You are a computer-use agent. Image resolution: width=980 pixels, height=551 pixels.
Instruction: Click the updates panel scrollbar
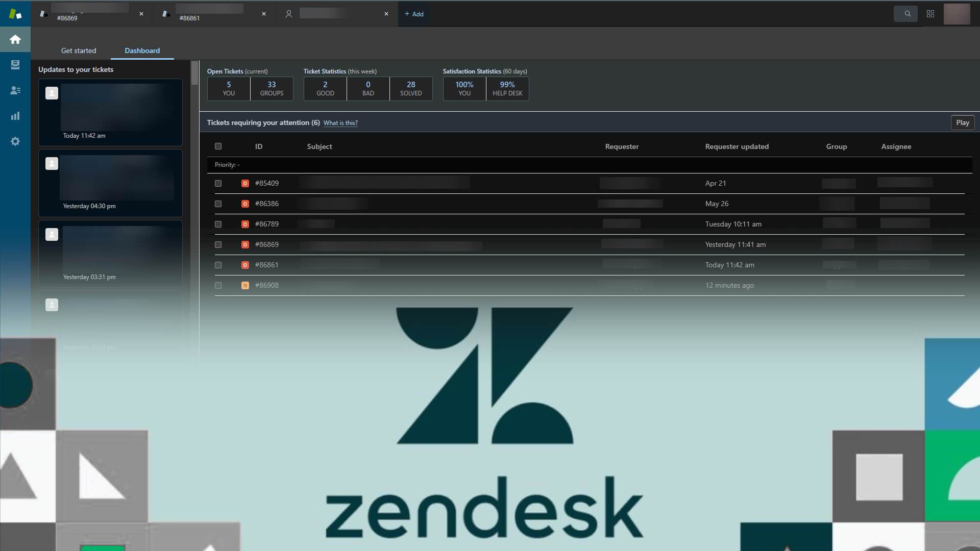click(194, 72)
